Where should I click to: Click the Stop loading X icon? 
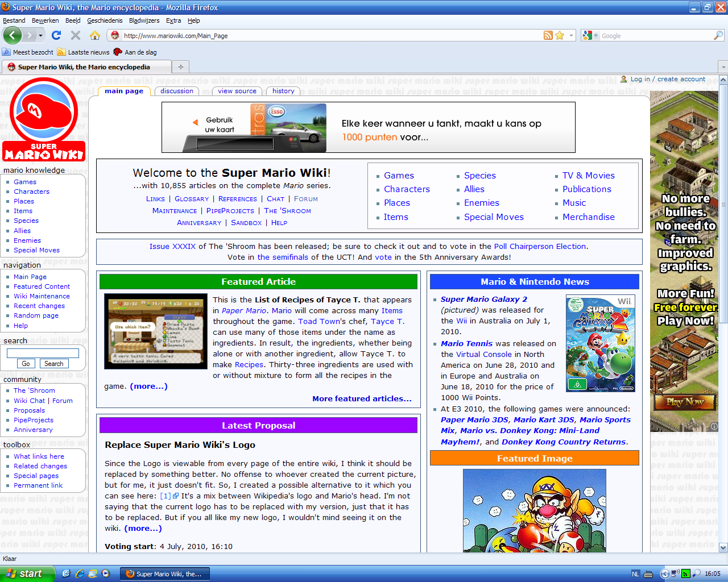pyautogui.click(x=76, y=35)
